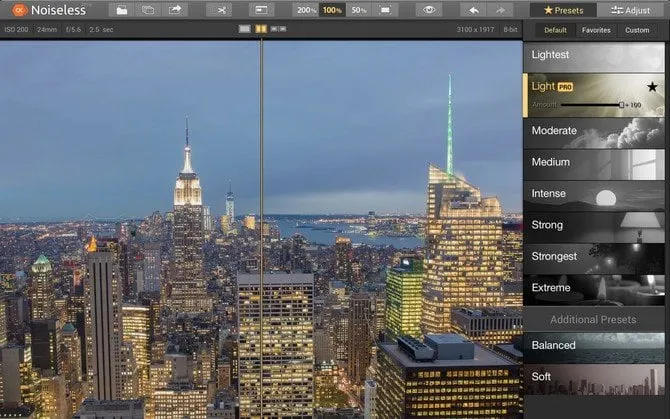This screenshot has width=670, height=419.
Task: Open the Adjust panel tab
Action: (x=630, y=10)
